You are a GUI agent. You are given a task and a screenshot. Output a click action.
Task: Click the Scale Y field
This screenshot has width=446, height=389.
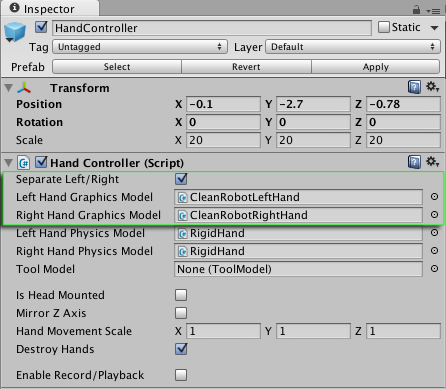coord(313,140)
